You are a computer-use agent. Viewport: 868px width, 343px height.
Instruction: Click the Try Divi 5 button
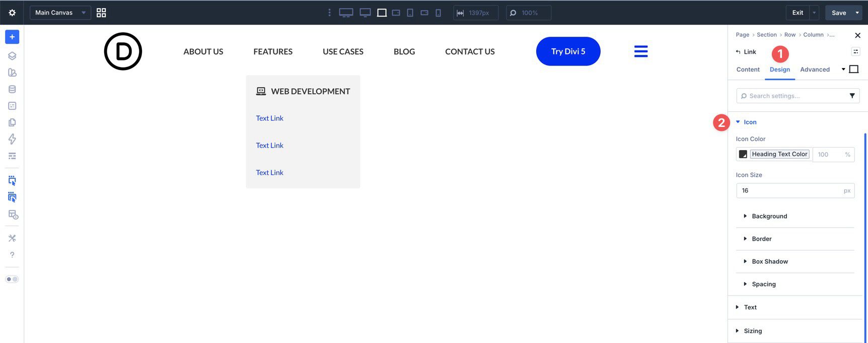[x=568, y=51]
